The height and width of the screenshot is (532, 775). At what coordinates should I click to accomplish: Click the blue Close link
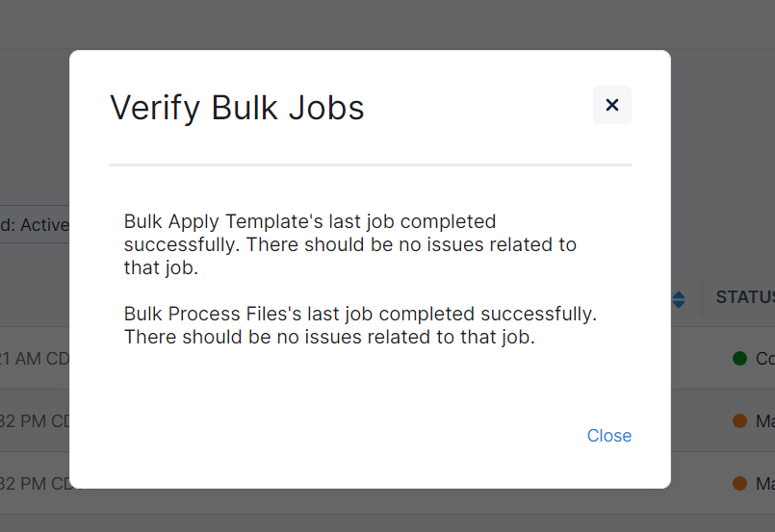click(x=609, y=436)
